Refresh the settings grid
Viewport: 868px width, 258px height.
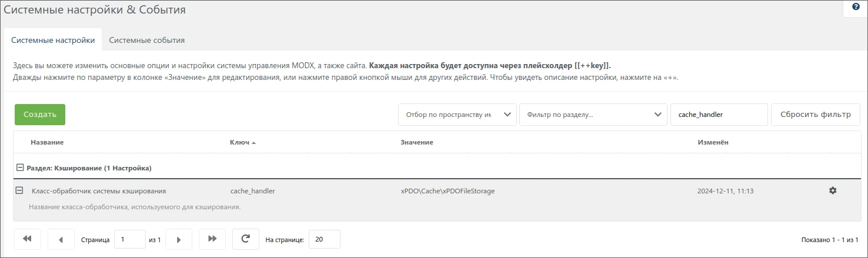pos(246,239)
